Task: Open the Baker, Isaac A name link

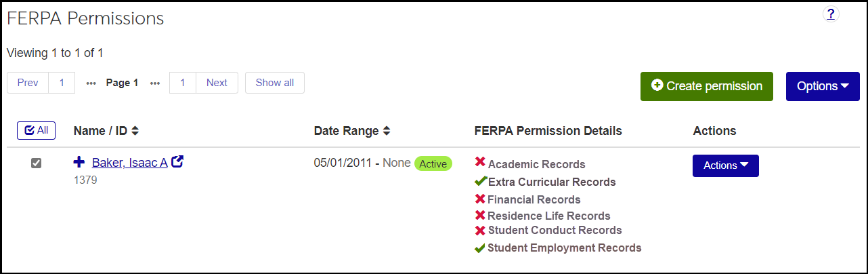Action: [x=129, y=163]
